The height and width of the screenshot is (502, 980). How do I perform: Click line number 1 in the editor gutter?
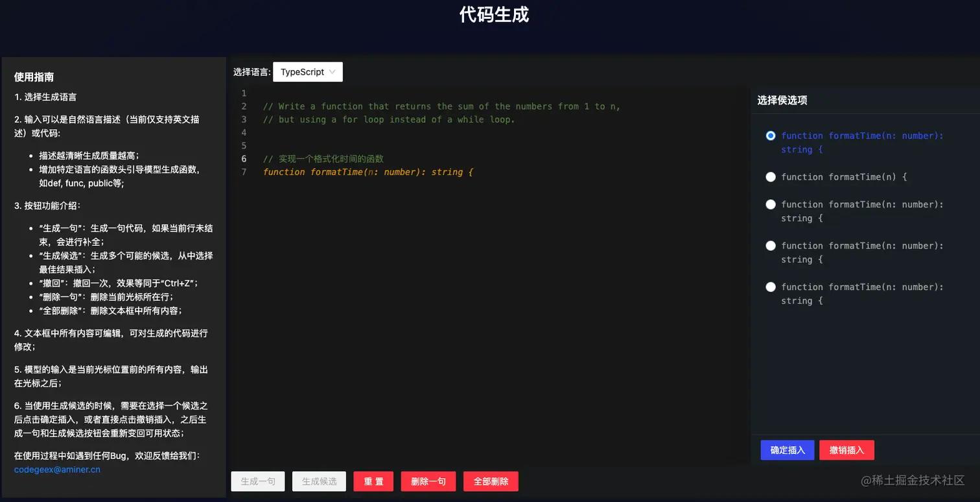point(244,93)
